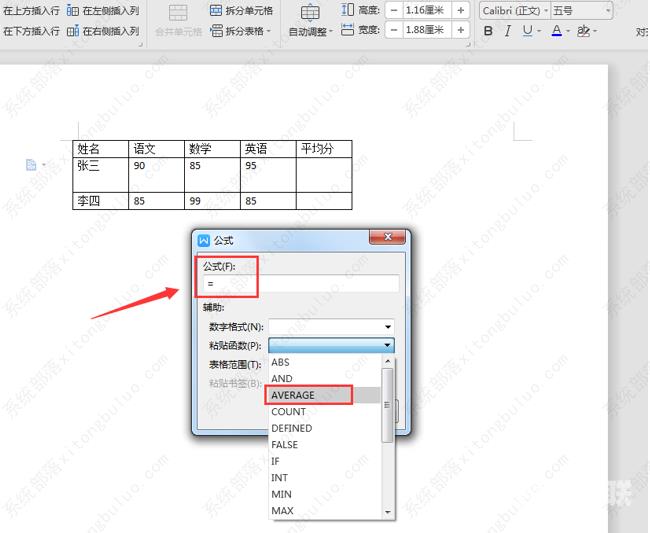This screenshot has width=650, height=533.
Task: Click the 语文 header cell
Action: click(156, 149)
